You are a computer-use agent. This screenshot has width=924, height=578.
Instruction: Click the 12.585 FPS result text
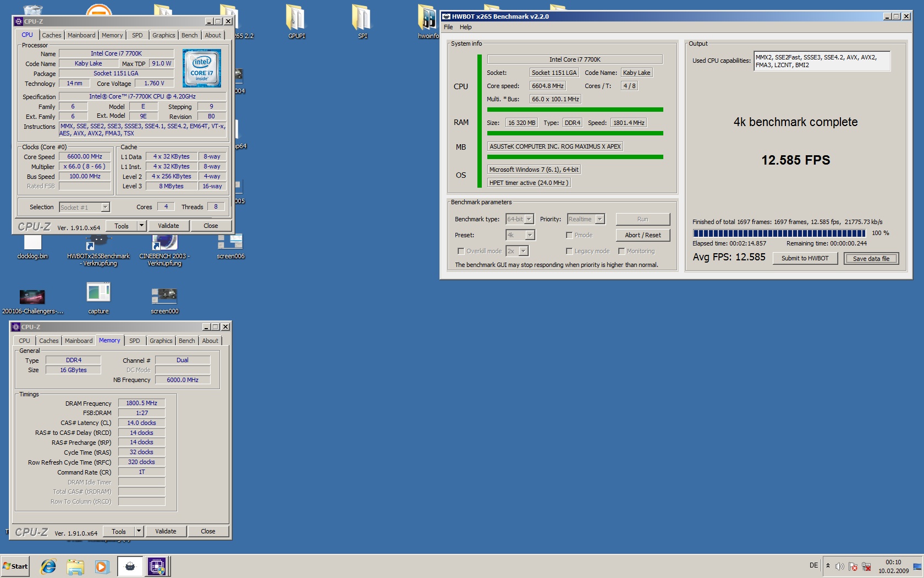795,160
